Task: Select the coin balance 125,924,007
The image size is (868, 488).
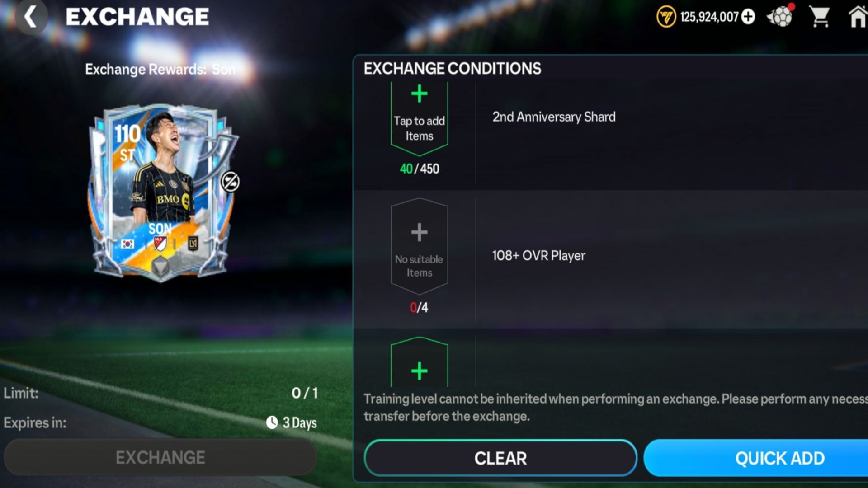Action: 709,17
